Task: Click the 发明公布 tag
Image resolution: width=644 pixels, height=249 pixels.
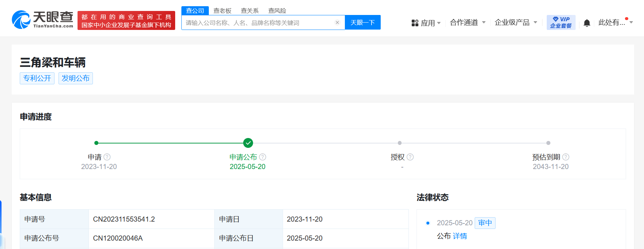Action: 75,78
